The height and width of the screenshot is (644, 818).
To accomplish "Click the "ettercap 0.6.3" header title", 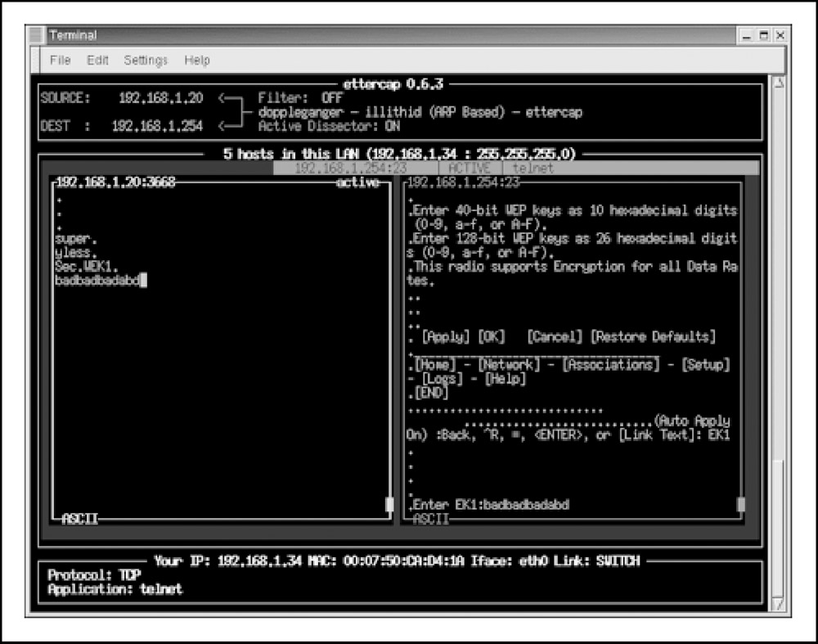I will 393,84.
